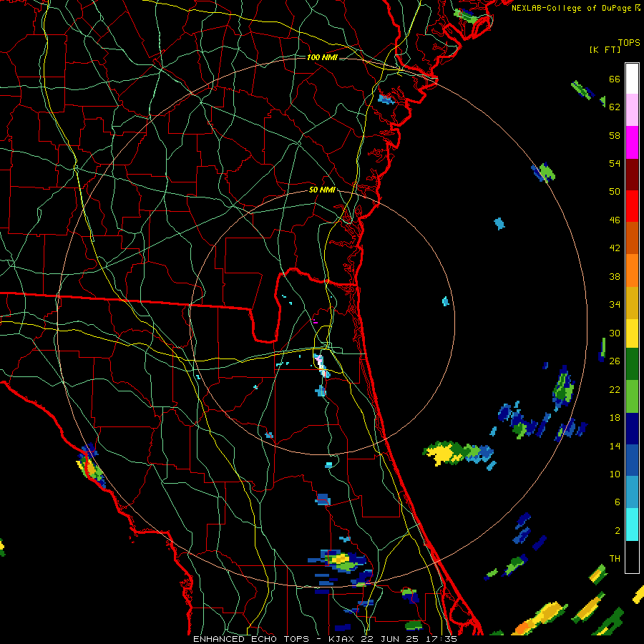Click the gold 34 kft legend swatch
The height and width of the screenshot is (644, 644).
[632, 303]
